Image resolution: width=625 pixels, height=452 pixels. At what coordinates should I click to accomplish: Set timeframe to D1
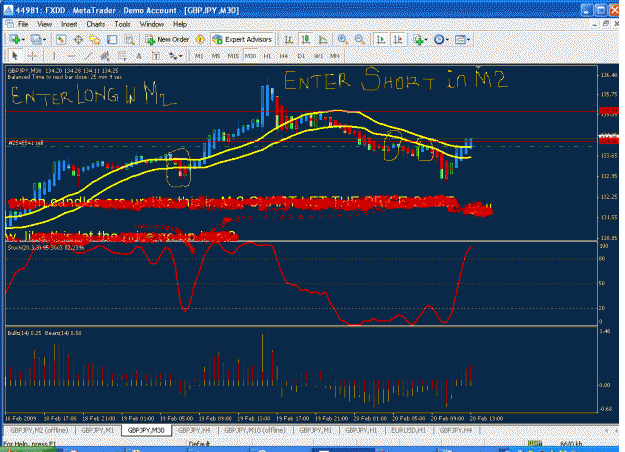[x=301, y=56]
